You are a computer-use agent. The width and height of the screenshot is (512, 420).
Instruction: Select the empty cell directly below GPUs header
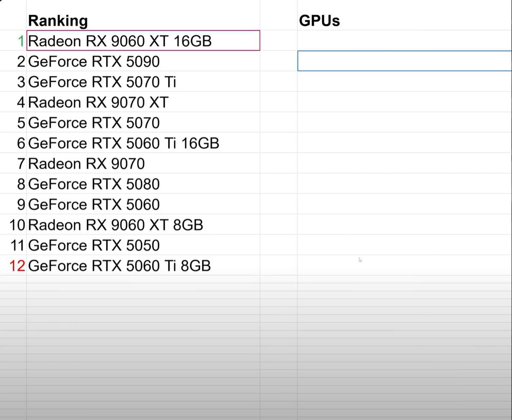pos(404,40)
